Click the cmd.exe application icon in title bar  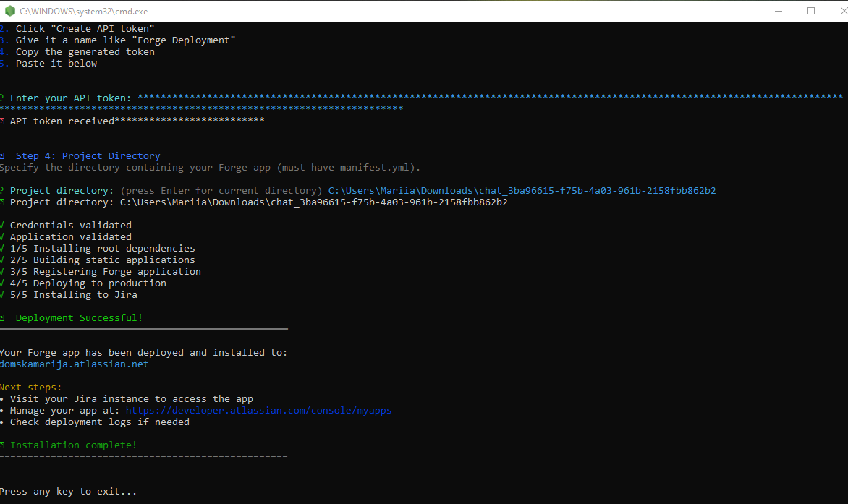coord(9,11)
